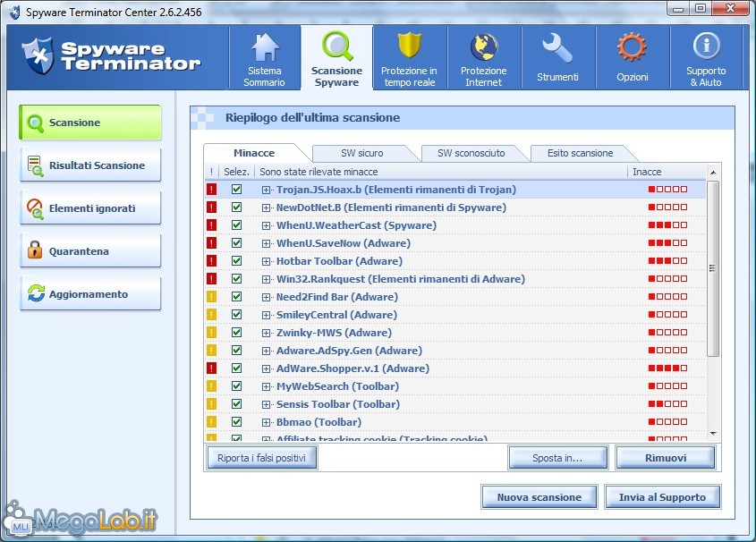Uncheck the Trojan.JS.Hoax.b checkbox

pyautogui.click(x=236, y=190)
